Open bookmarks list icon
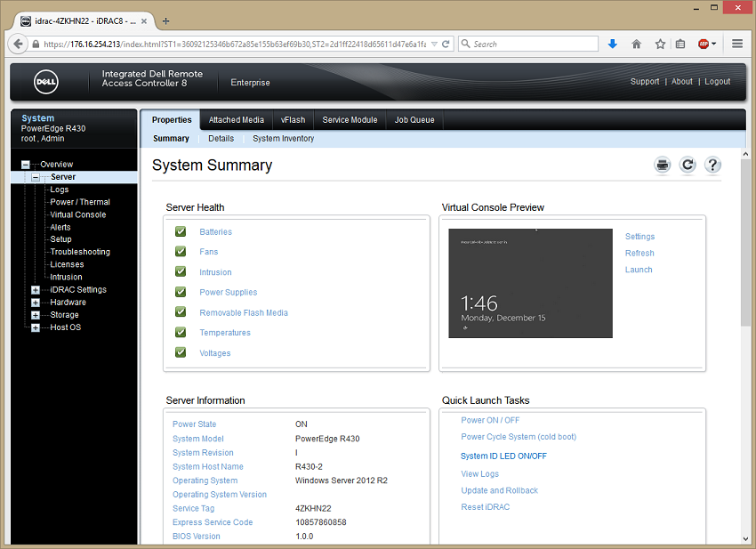This screenshot has width=756, height=549. (680, 44)
